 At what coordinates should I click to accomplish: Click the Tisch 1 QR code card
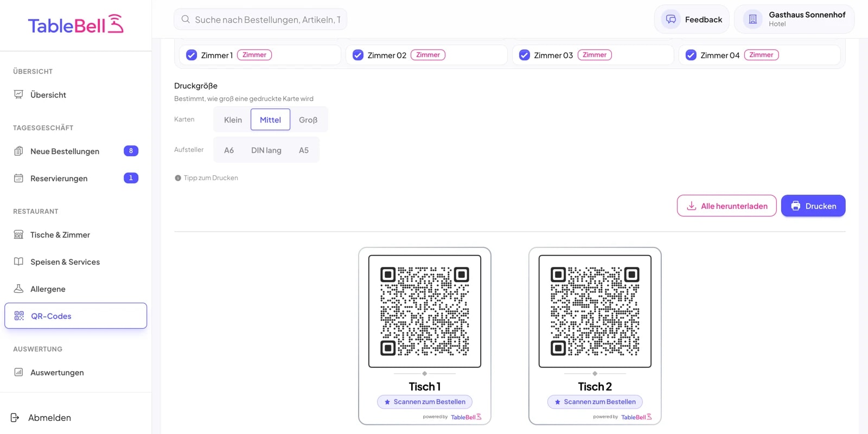(x=425, y=336)
